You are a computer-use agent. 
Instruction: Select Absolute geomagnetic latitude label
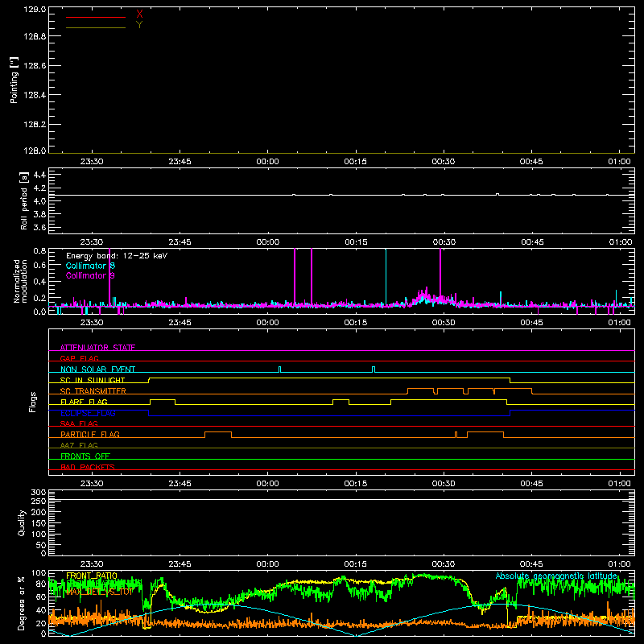click(556, 576)
